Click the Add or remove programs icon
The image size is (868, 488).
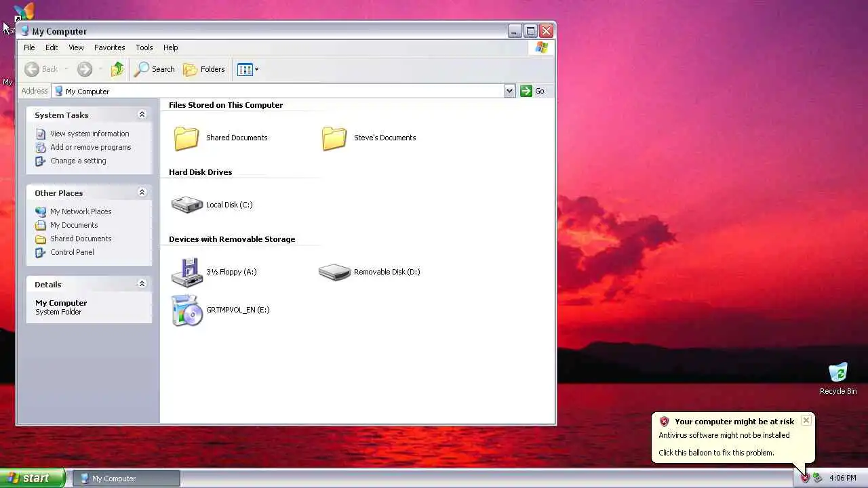click(x=41, y=147)
